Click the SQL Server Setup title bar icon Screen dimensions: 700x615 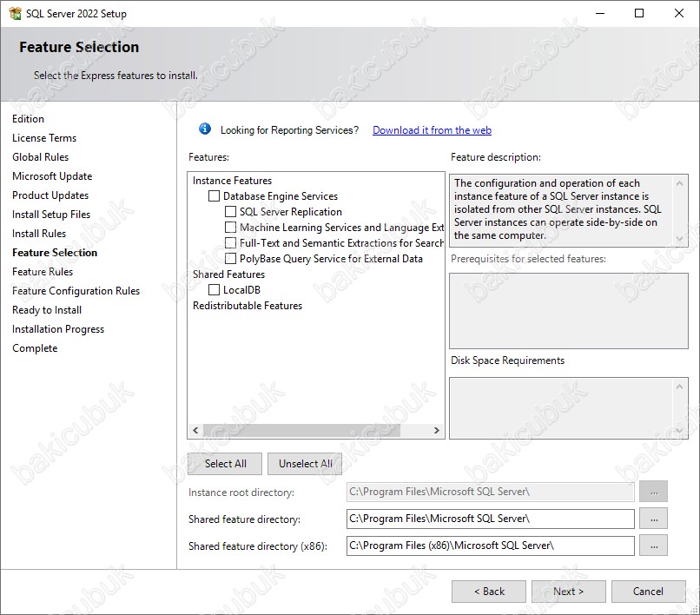pyautogui.click(x=15, y=13)
